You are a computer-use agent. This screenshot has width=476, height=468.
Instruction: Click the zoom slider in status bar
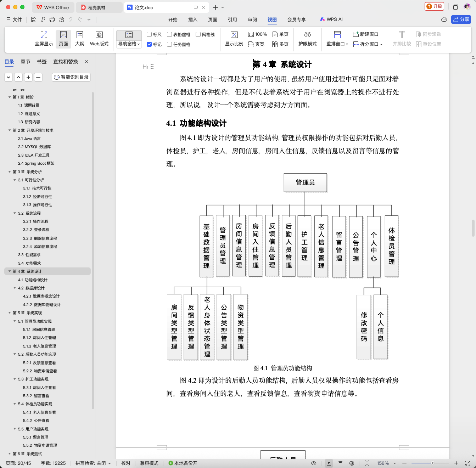click(430, 463)
